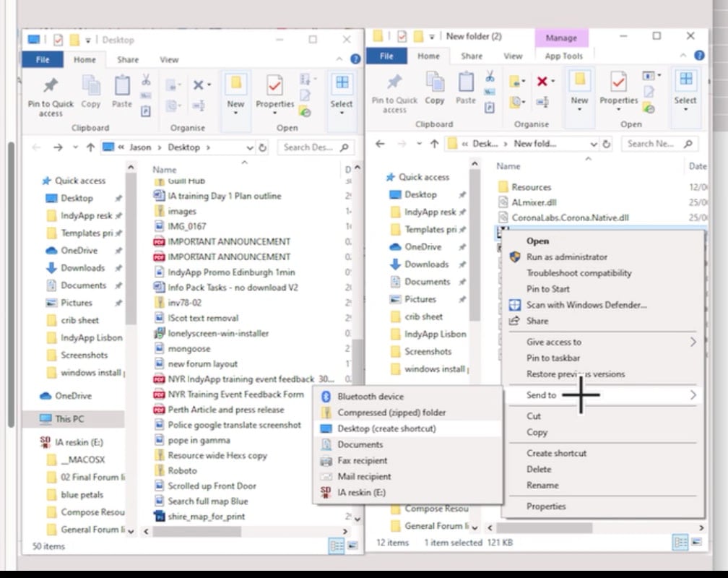Click red Delete X in New folder (2) ribbon
This screenshot has width=728, height=578.
click(542, 82)
